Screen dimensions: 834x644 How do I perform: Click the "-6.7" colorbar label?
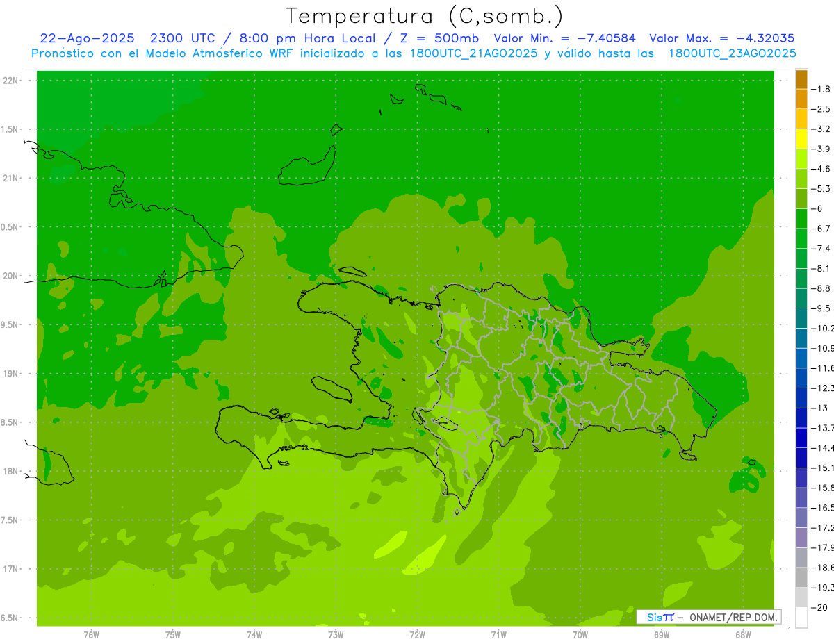(x=821, y=229)
